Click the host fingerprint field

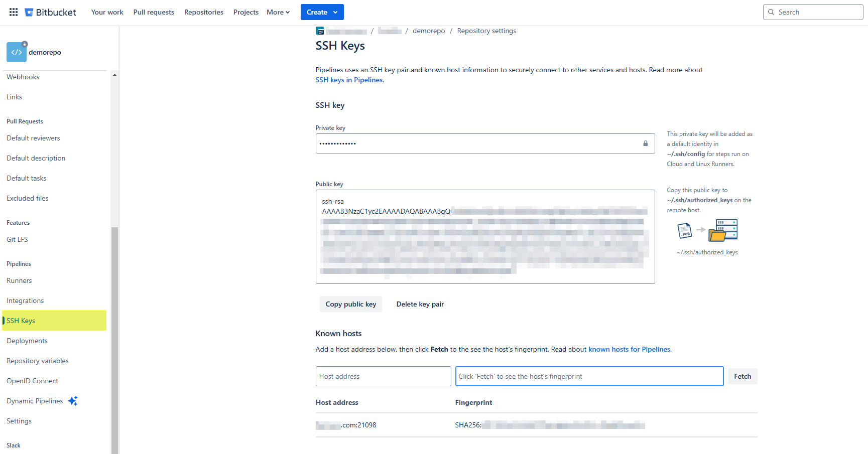pos(589,376)
